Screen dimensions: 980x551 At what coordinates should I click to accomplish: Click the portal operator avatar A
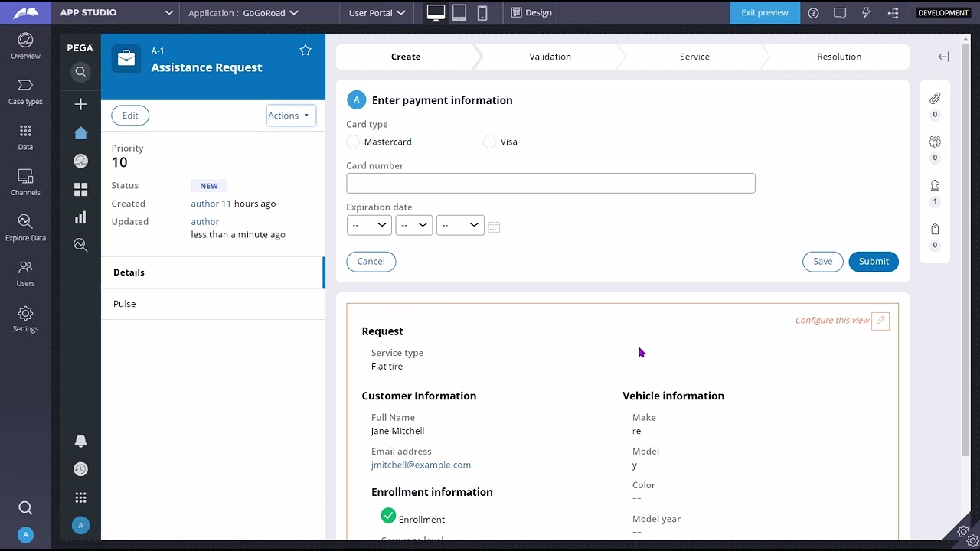pyautogui.click(x=80, y=526)
